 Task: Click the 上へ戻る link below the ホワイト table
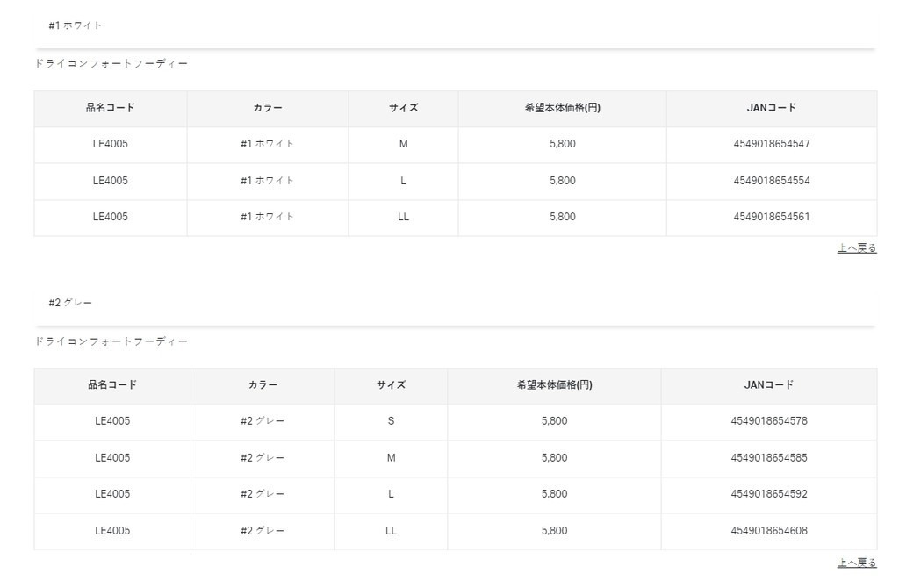click(x=857, y=248)
